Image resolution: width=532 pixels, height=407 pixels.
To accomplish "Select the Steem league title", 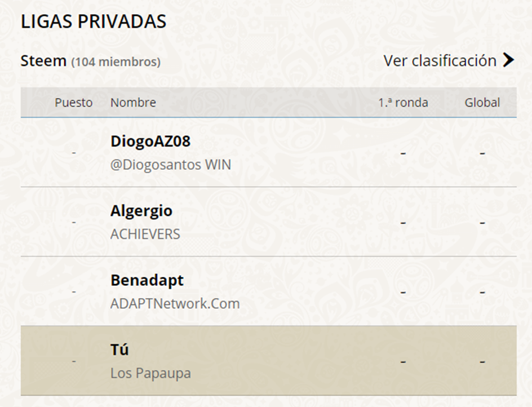I will [x=43, y=61].
